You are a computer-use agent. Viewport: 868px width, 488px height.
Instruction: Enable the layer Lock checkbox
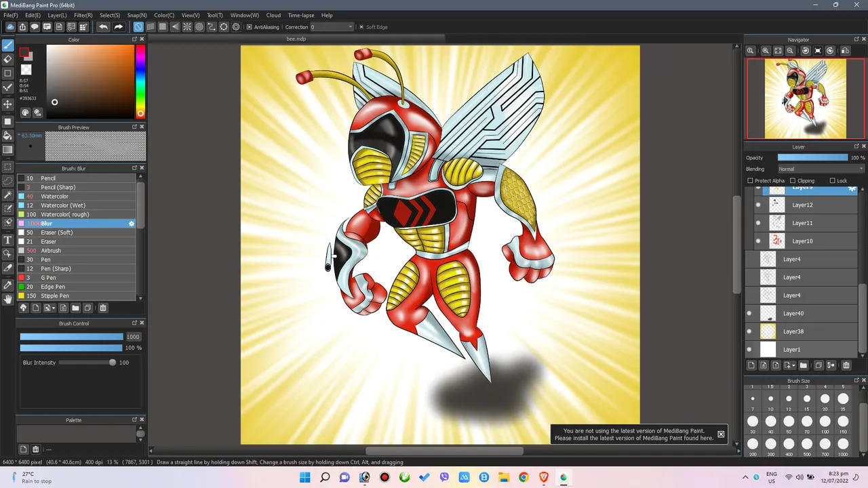[833, 181]
